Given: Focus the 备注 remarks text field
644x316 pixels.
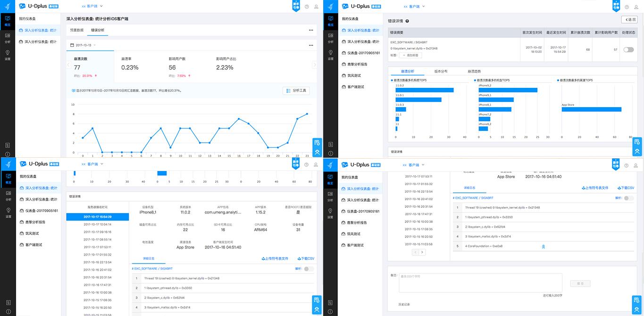Looking at the screenshot, I should pos(480,282).
